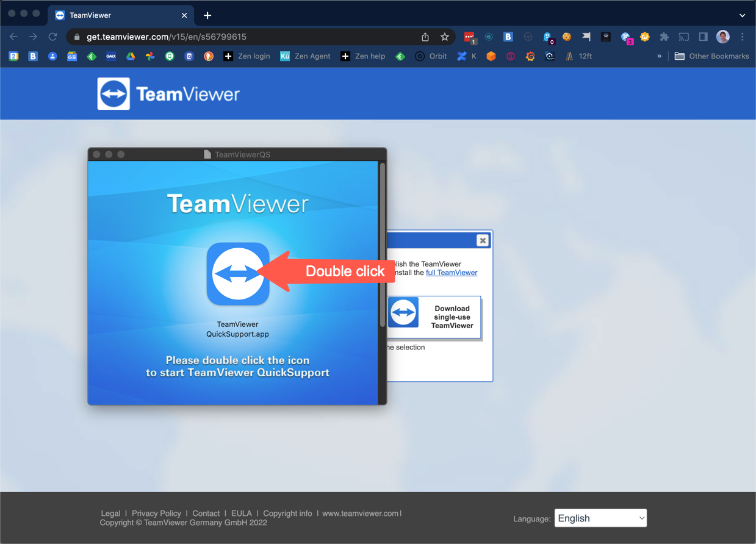
Task: Open the Google Photos bookmark
Action: coord(150,56)
